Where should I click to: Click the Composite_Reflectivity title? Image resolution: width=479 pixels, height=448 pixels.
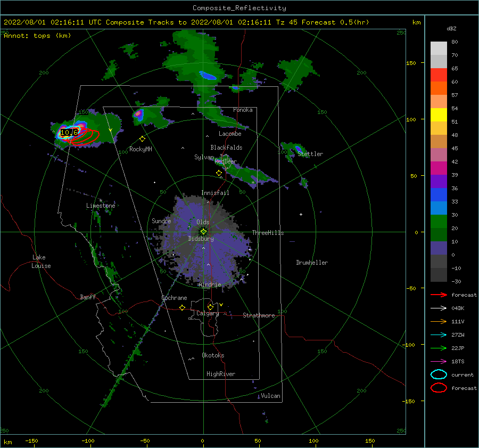(x=239, y=8)
